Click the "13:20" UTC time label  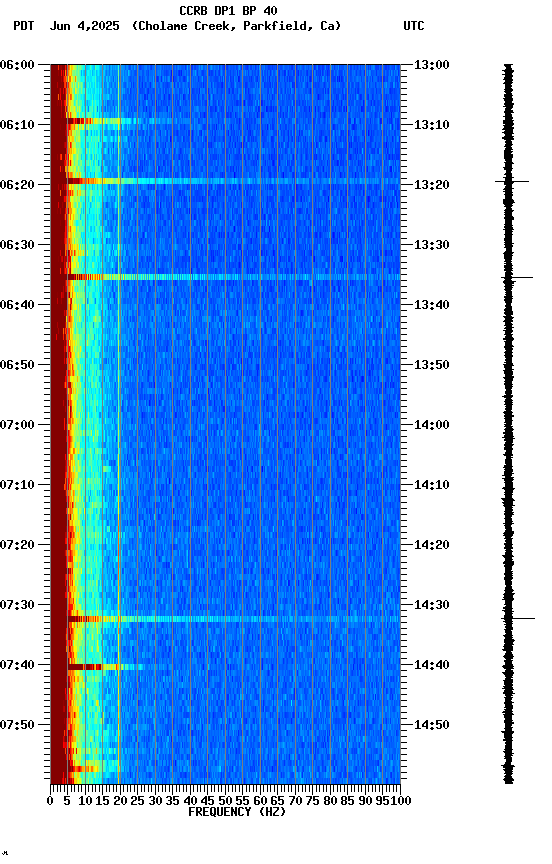432,185
